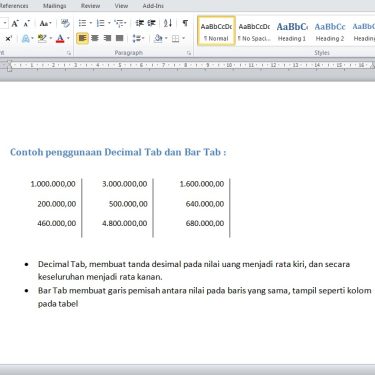Click the value 200.000,00
Viewport: 375px width, 375px height.
click(x=57, y=204)
